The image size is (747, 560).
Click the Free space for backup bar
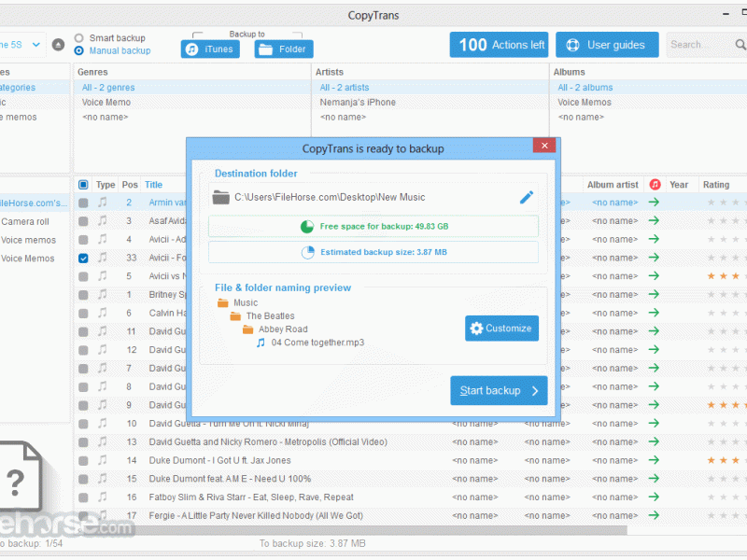click(x=373, y=227)
